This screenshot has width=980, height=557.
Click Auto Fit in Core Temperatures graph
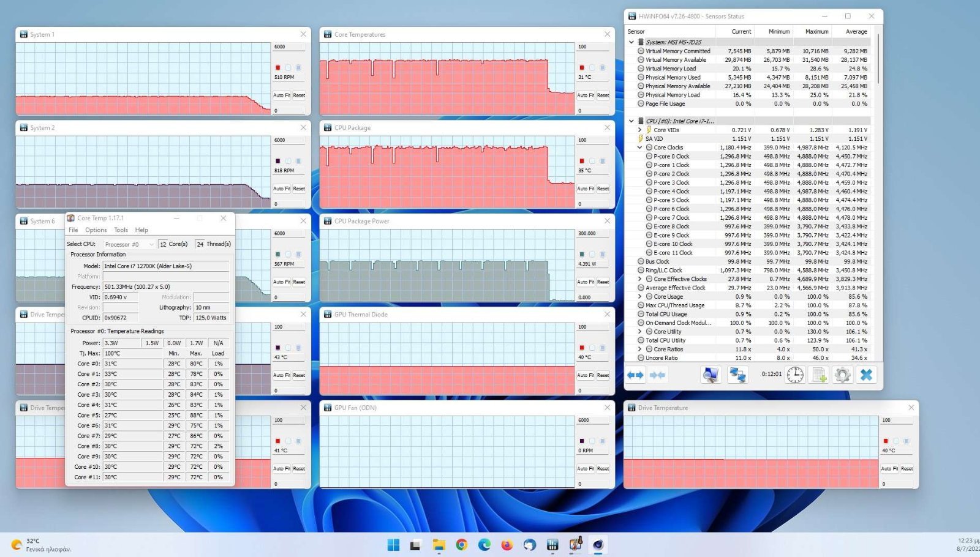coord(586,95)
